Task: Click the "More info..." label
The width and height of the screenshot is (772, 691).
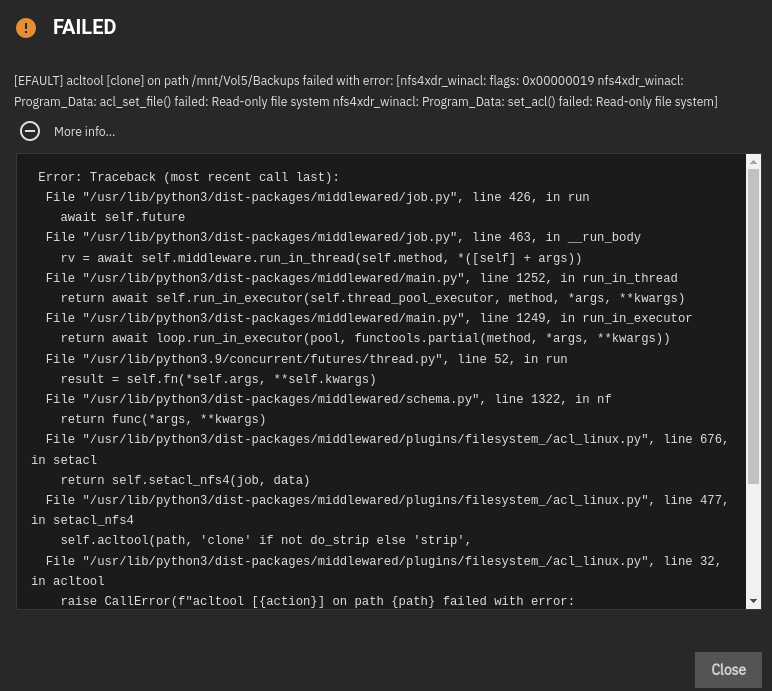Action: 84,132
